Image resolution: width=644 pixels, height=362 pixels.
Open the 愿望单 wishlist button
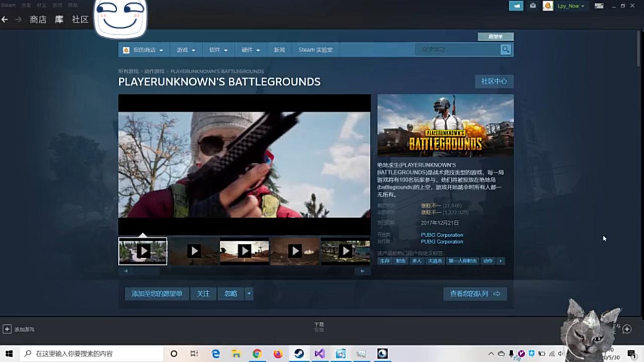coord(496,37)
